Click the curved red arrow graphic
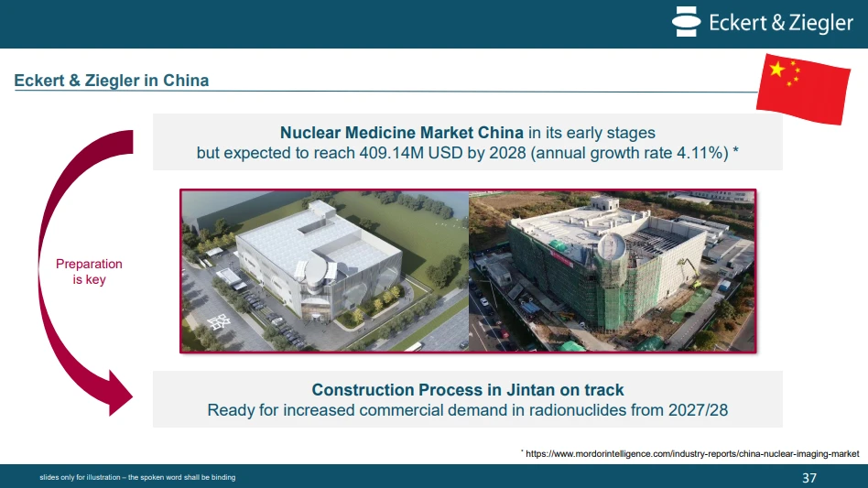Image resolution: width=868 pixels, height=488 pixels. (85, 273)
